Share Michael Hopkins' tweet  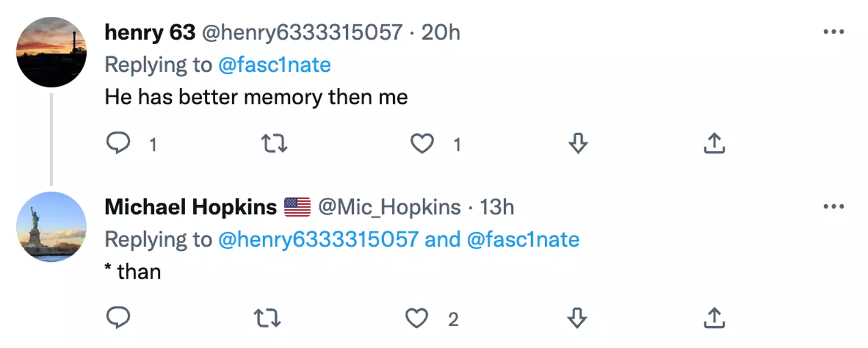pos(714,318)
